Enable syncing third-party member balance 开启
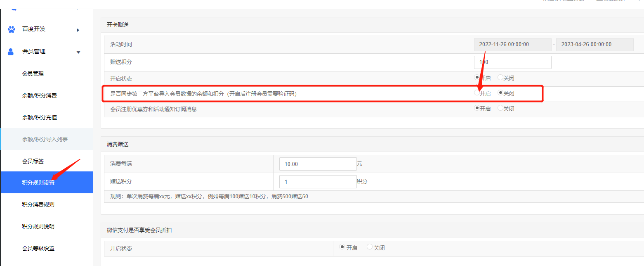This screenshot has height=266, width=644. point(477,93)
